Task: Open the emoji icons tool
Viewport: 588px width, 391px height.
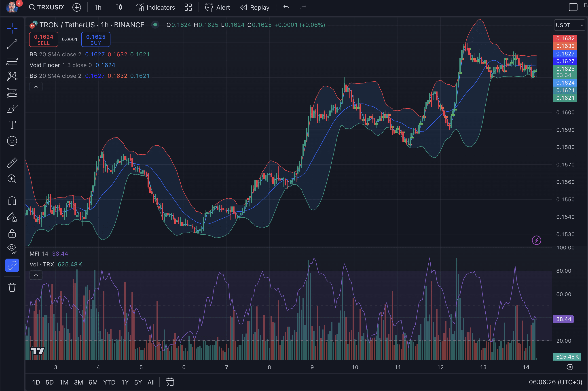Action: tap(12, 141)
